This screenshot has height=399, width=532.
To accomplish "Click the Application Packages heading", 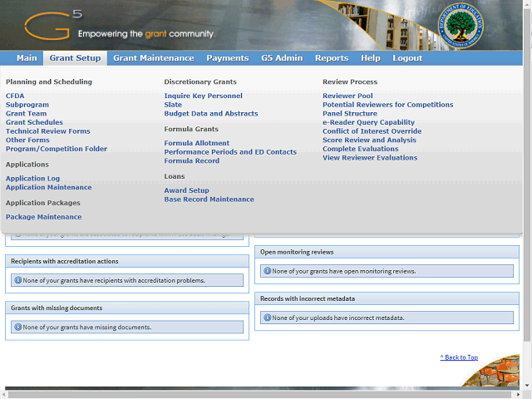I will point(42,203).
